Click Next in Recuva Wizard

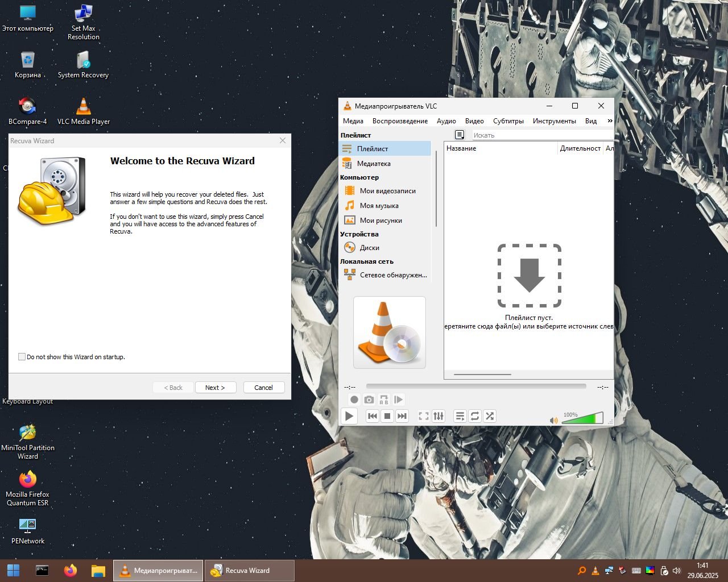pyautogui.click(x=215, y=387)
